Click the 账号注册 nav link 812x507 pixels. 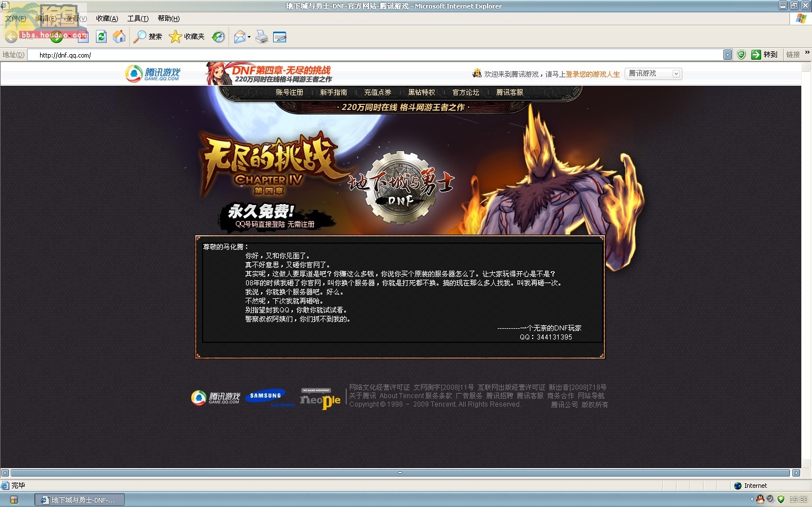(289, 92)
